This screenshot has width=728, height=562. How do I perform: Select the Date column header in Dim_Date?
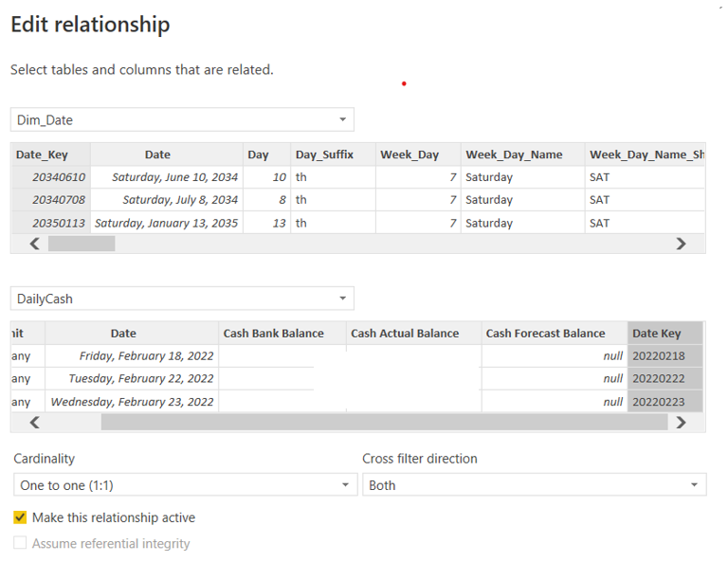pos(167,154)
